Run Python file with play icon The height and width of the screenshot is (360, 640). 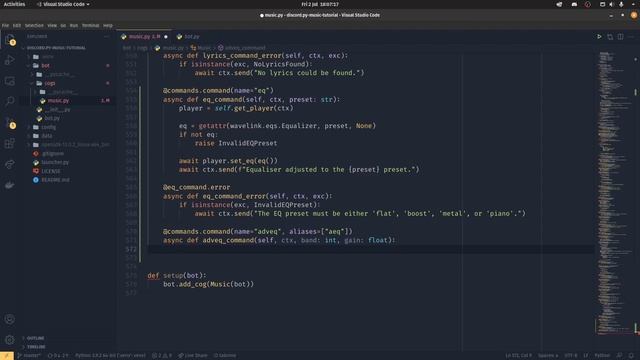[x=599, y=37]
